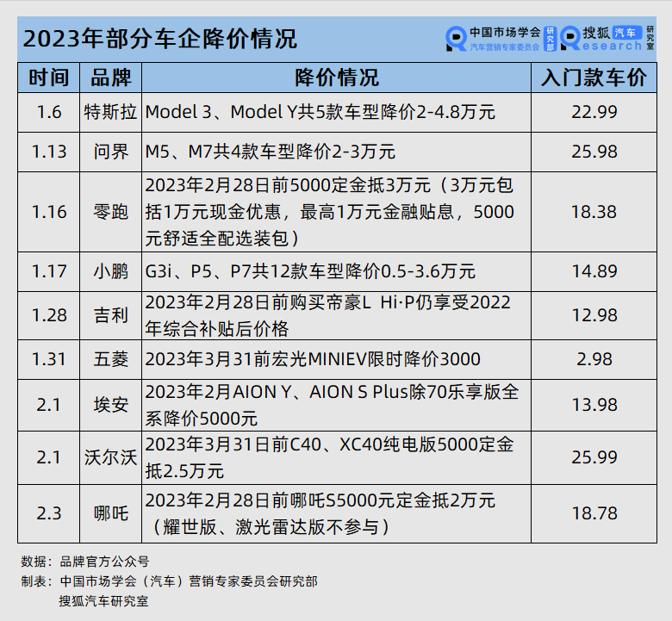Screen dimensions: 672x621
Task: Select the 帝豪L Hi·P description
Action: pyautogui.click(x=328, y=315)
